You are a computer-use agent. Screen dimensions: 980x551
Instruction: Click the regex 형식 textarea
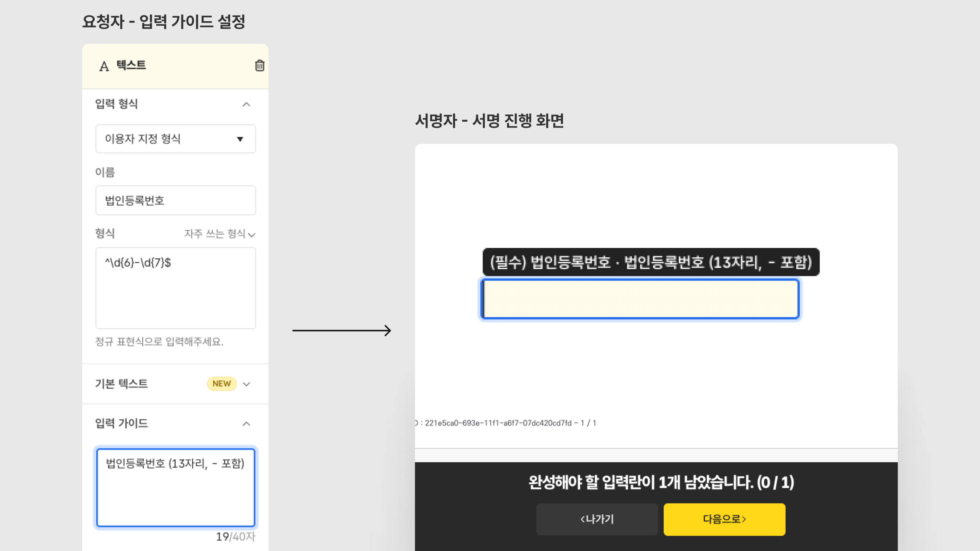[175, 288]
